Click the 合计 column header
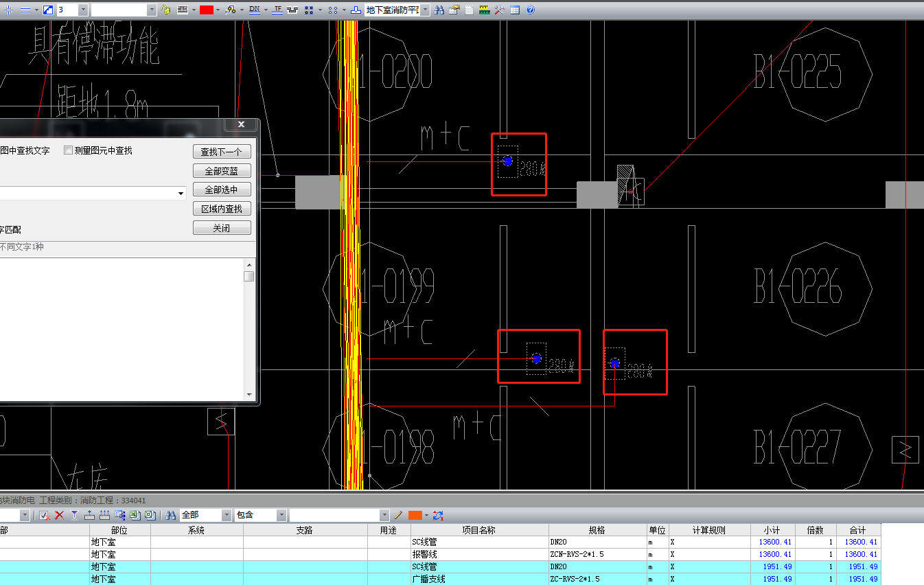The image size is (924, 585). 858,530
